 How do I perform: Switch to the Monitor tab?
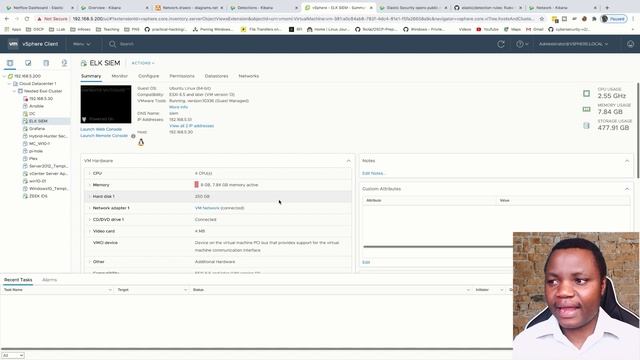coord(120,76)
